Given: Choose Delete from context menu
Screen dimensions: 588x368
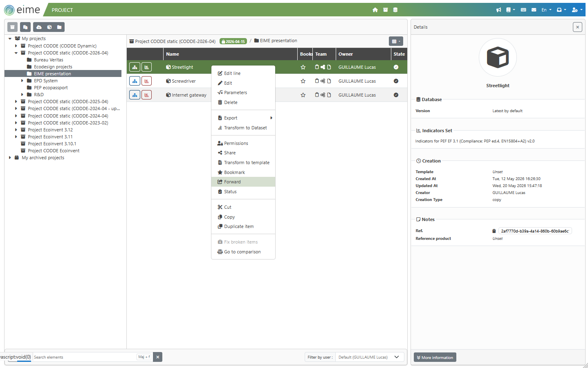Looking at the screenshot, I should point(243,102).
